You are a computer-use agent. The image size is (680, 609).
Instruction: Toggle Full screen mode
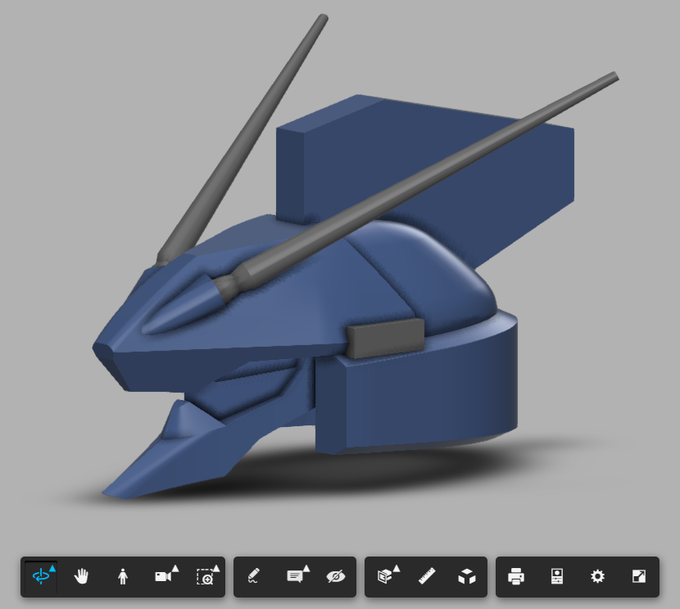pyautogui.click(x=638, y=577)
